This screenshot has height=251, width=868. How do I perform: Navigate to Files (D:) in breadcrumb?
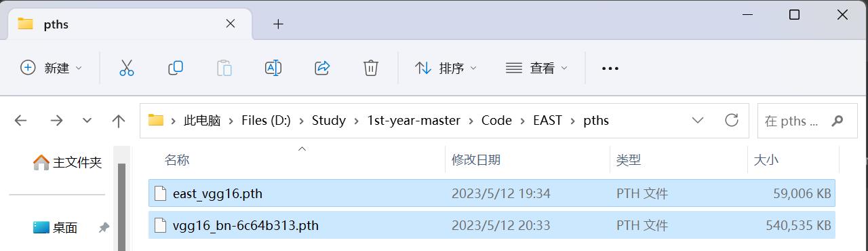(266, 121)
